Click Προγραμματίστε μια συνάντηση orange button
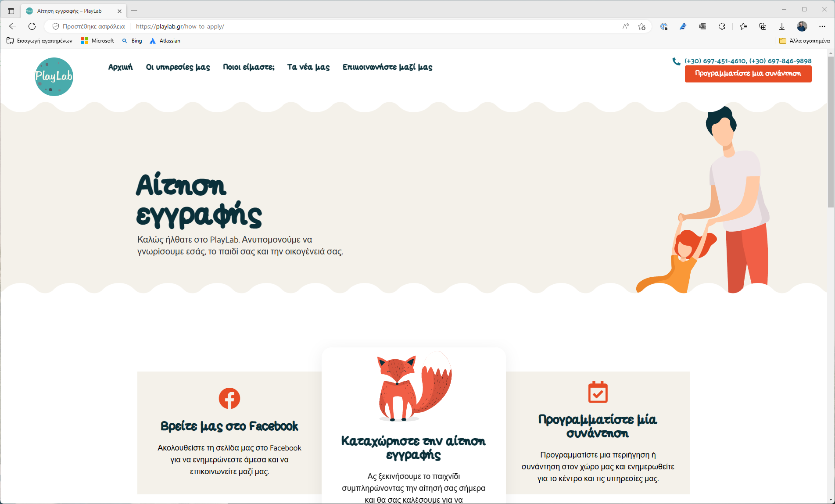The width and height of the screenshot is (835, 504). tap(748, 74)
